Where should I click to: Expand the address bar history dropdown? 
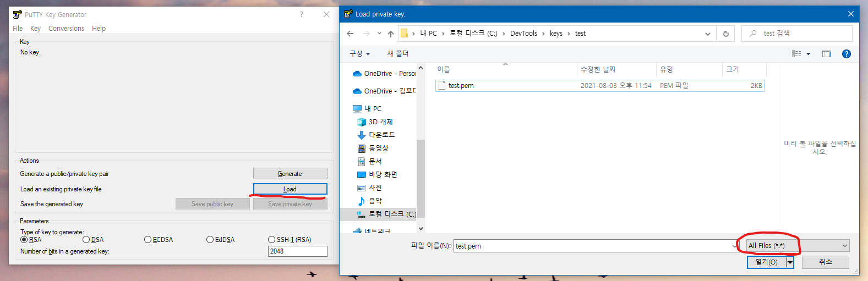point(708,34)
